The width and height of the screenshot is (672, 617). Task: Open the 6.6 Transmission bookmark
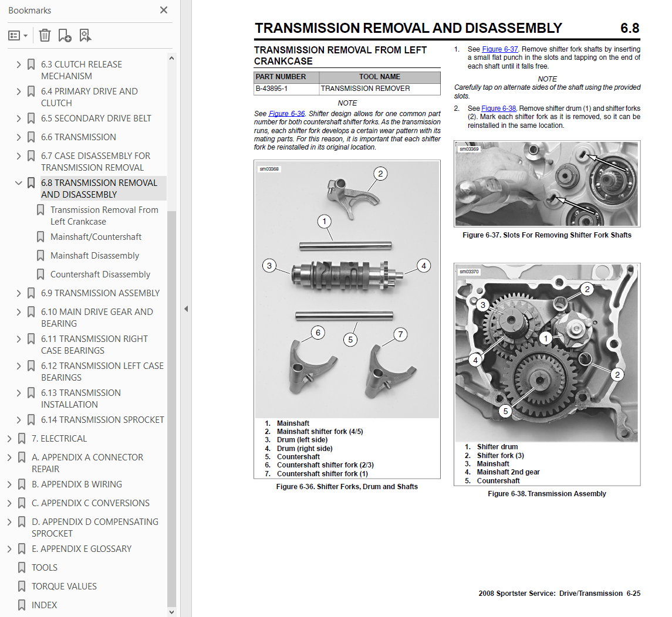(79, 137)
